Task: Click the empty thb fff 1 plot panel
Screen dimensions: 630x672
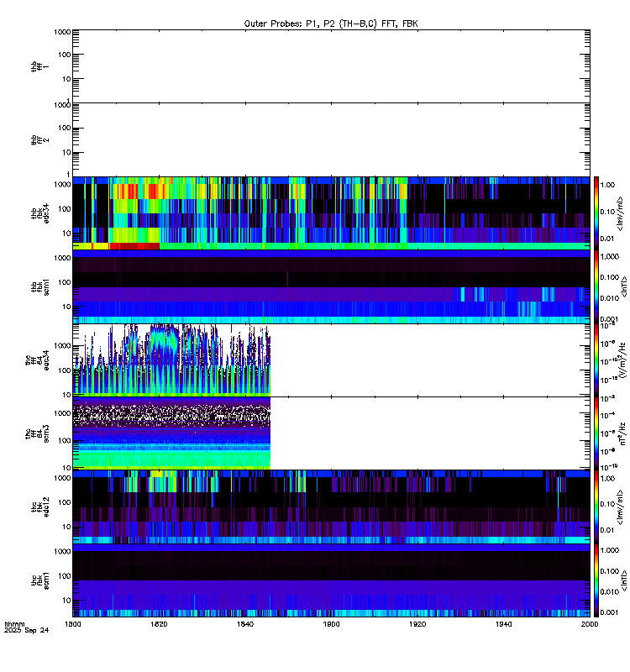Action: pyautogui.click(x=331, y=66)
